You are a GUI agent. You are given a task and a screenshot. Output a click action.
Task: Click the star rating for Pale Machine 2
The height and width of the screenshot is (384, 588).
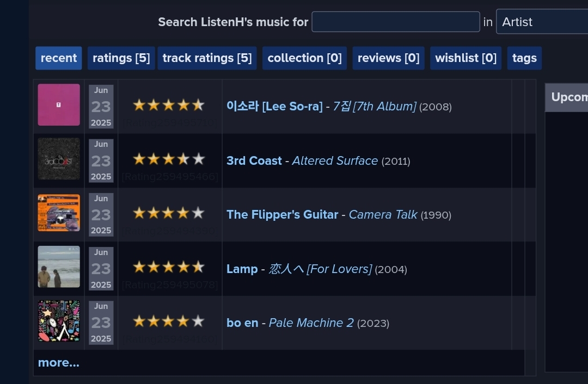169,321
